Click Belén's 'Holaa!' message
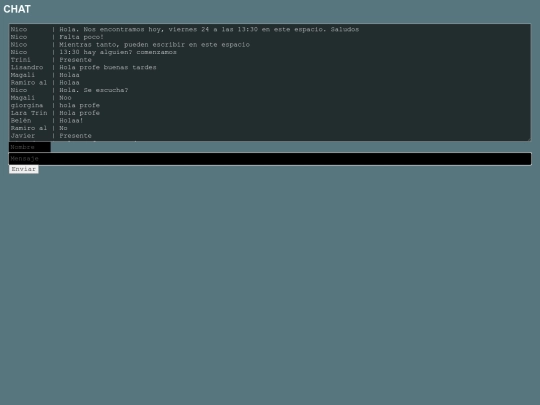 tap(71, 121)
